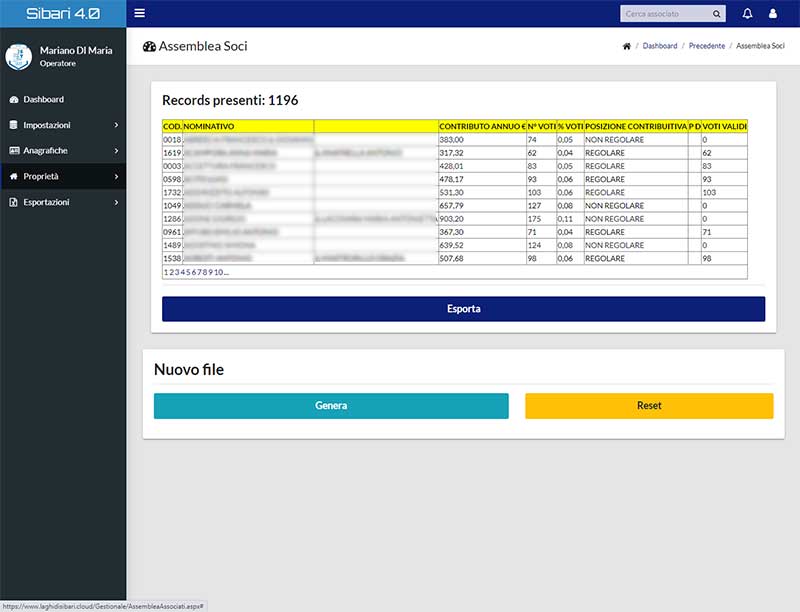
Task: Click the Anagrafiche card icon
Action: tap(14, 150)
